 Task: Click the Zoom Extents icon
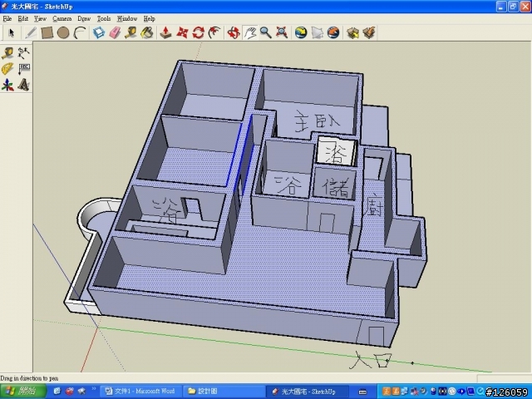(282, 33)
